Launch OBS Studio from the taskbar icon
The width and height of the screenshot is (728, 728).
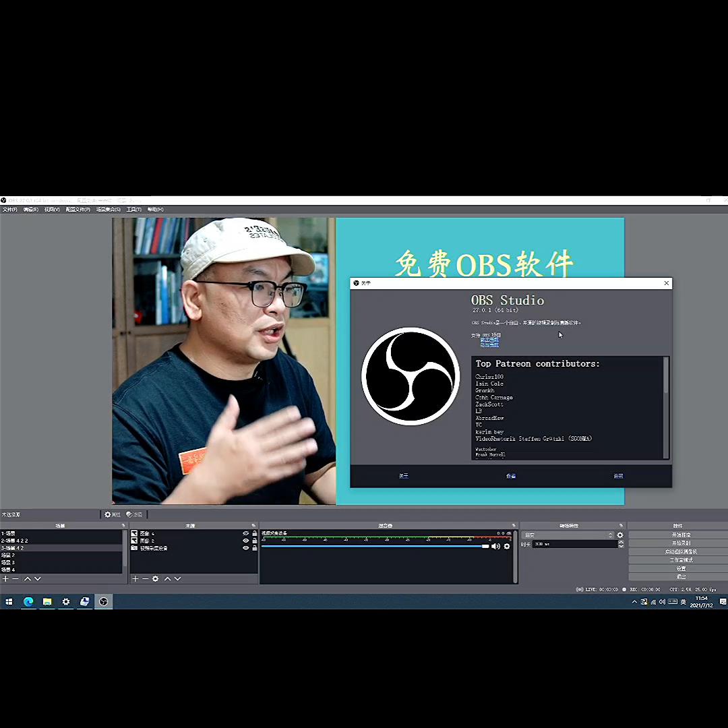[103, 601]
